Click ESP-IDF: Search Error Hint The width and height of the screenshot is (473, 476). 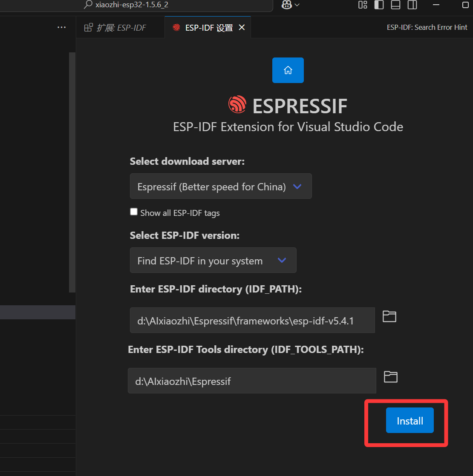point(427,27)
